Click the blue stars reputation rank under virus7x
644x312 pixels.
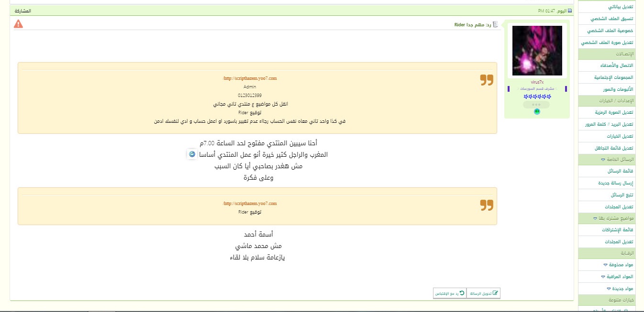(537, 97)
